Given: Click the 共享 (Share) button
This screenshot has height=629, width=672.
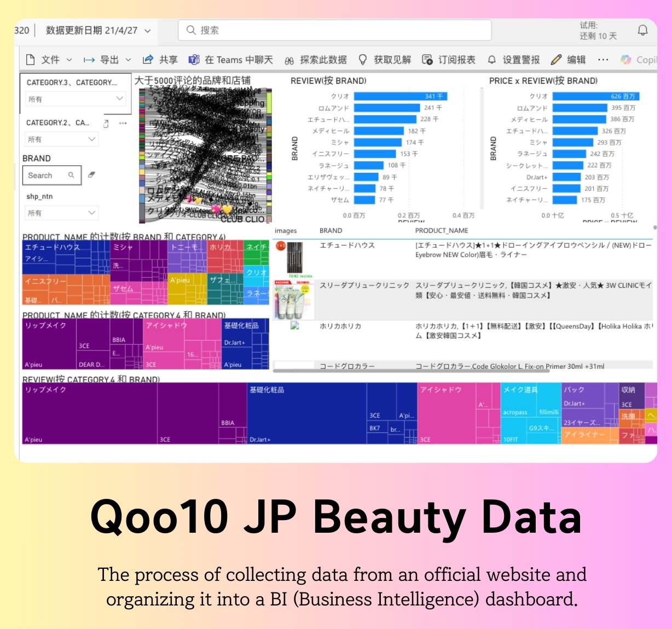Looking at the screenshot, I should click(160, 60).
